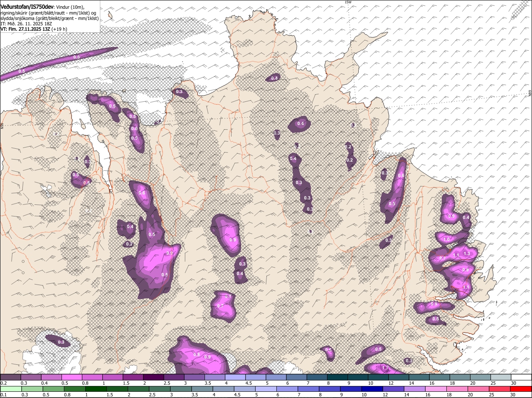
Task: Click the IT initial time line
Action: tap(26, 24)
